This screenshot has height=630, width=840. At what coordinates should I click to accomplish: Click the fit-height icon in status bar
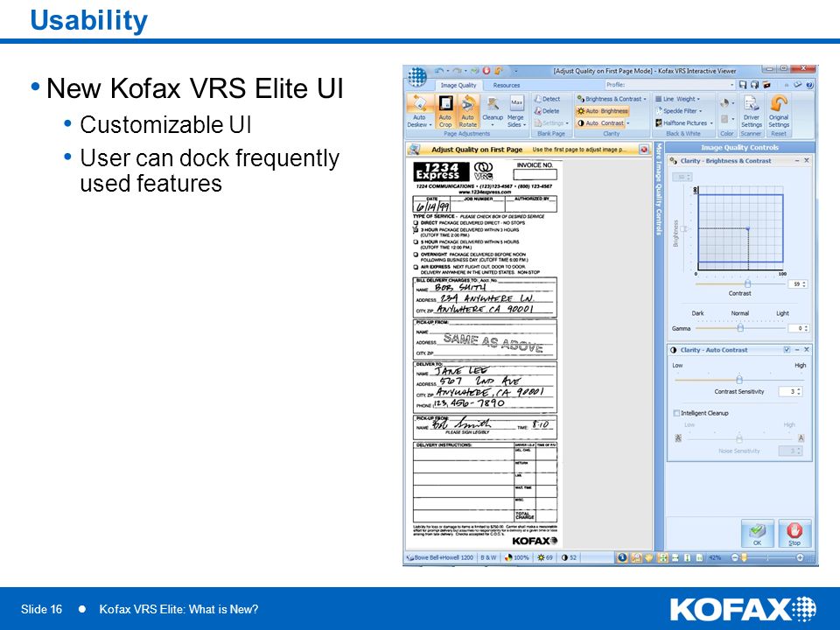pyautogui.click(x=688, y=557)
